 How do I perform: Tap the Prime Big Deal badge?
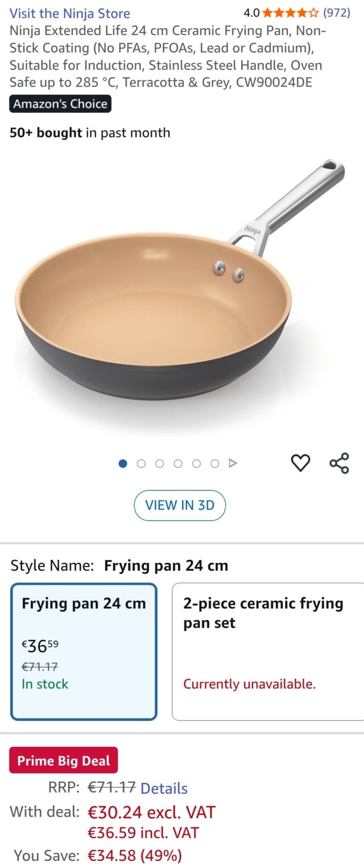pyautogui.click(x=63, y=760)
